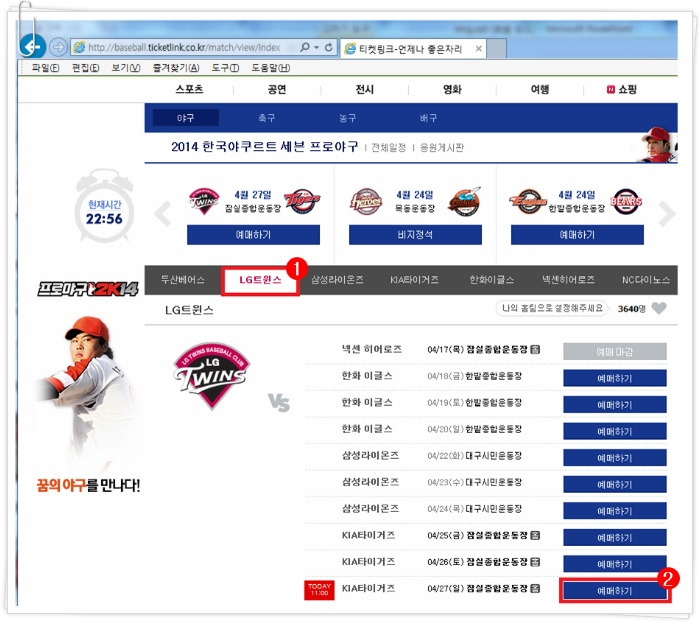The width and height of the screenshot is (699, 624).
Task: Go to the 전시 category
Action: (x=364, y=89)
